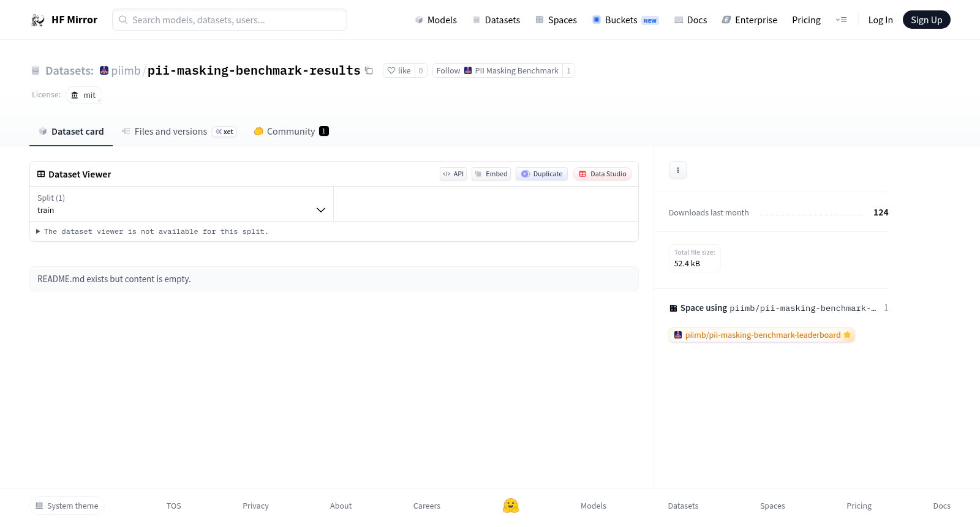Open Privacy in the footer
Screen dimensions: 980x527
(x=255, y=506)
